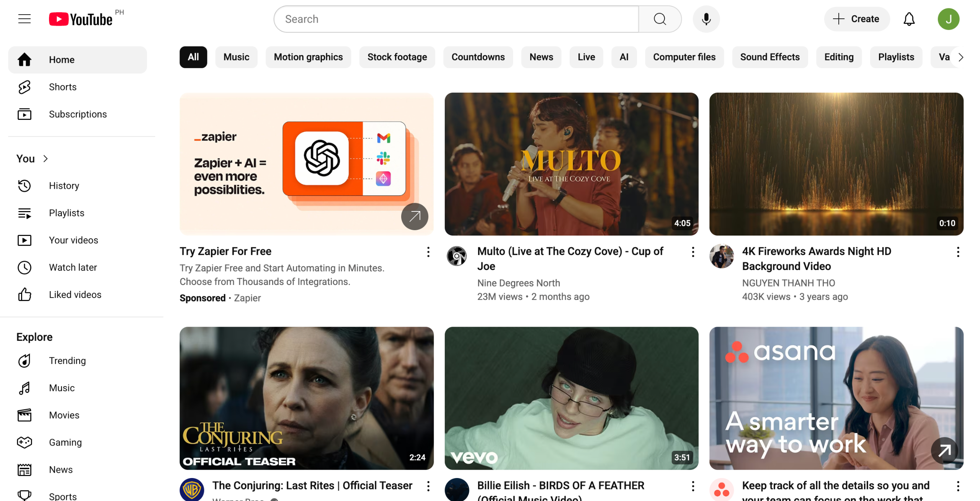Click the voice search microphone icon
This screenshot has width=980, height=501.
click(706, 19)
